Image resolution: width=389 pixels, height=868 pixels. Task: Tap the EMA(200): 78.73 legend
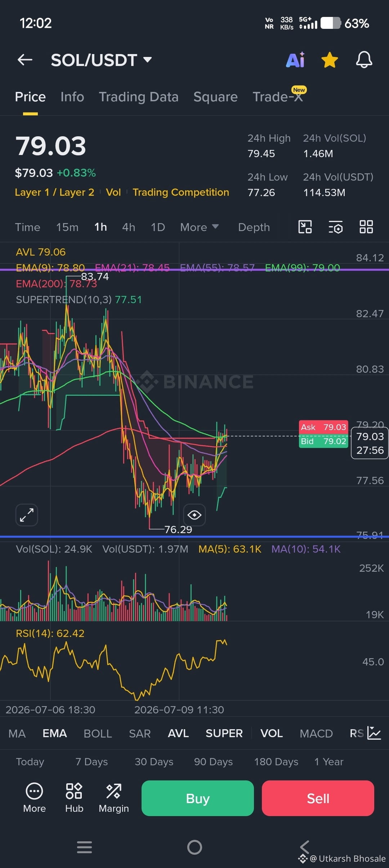pyautogui.click(x=57, y=284)
